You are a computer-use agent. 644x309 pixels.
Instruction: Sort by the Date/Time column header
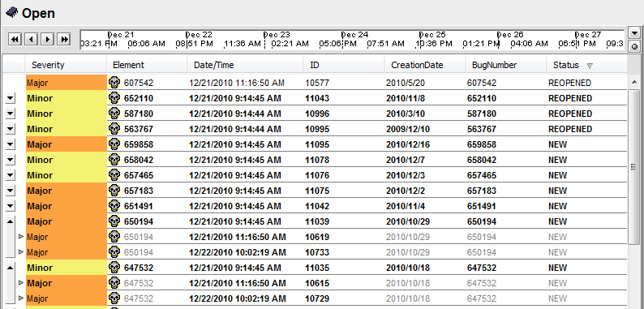coord(245,65)
